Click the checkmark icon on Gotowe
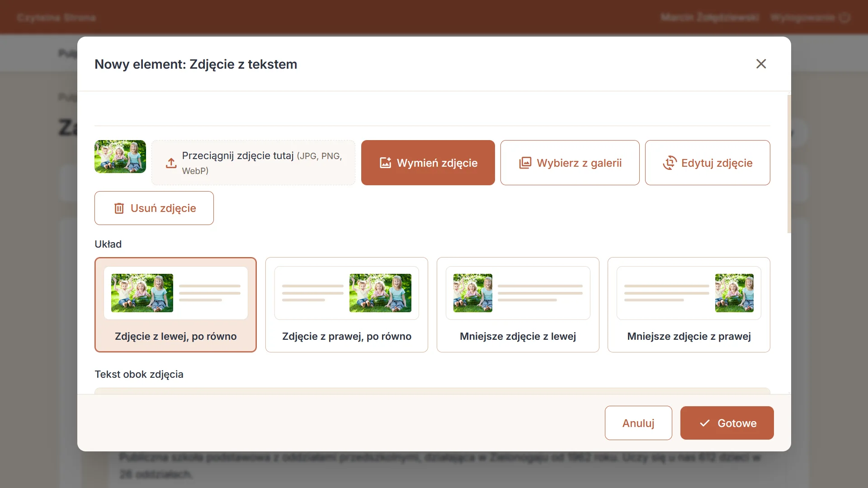 (x=704, y=423)
